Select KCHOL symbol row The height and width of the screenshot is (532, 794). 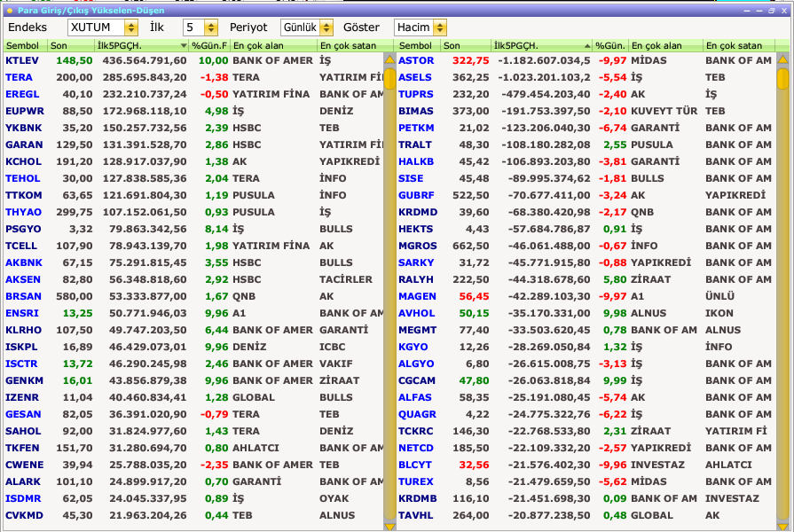click(x=194, y=161)
